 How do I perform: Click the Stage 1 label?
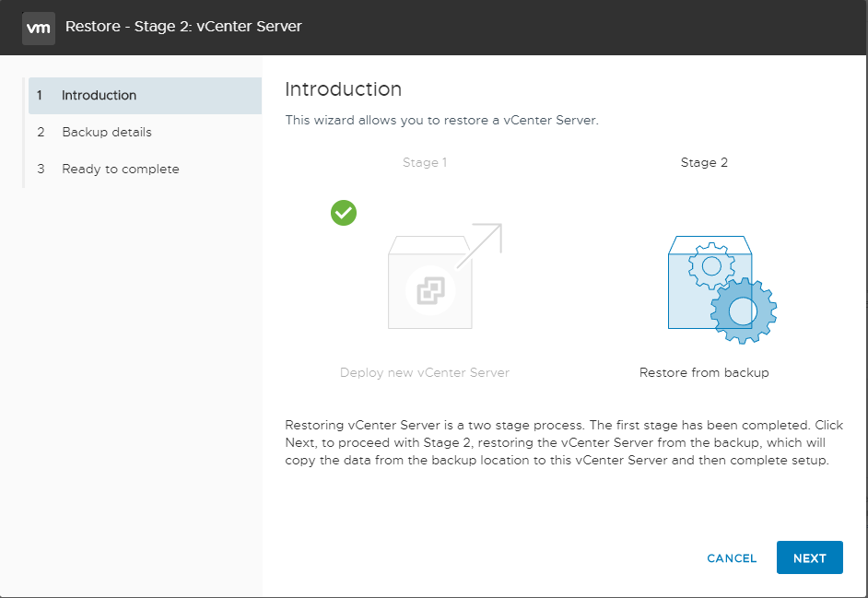425,163
